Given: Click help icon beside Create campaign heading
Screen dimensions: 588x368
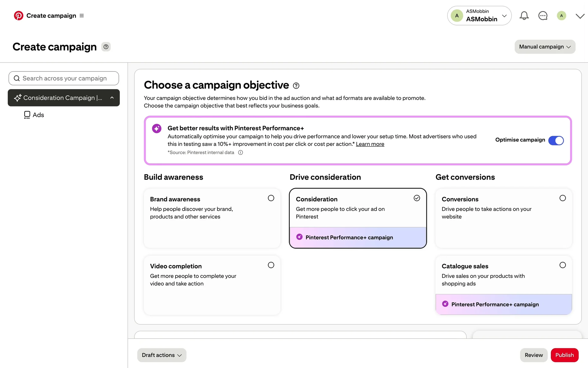Looking at the screenshot, I should (106, 47).
